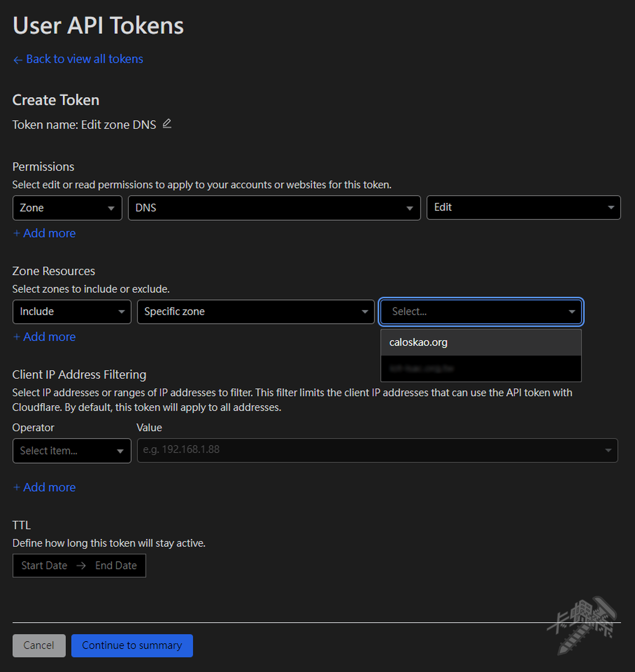Click the IP address Value field
The image size is (635, 672).
point(372,450)
